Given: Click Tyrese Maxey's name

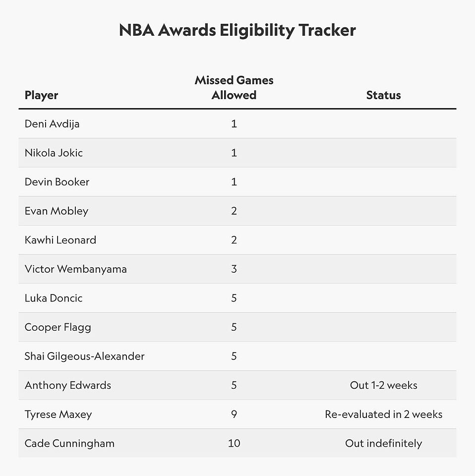Looking at the screenshot, I should (x=59, y=415).
